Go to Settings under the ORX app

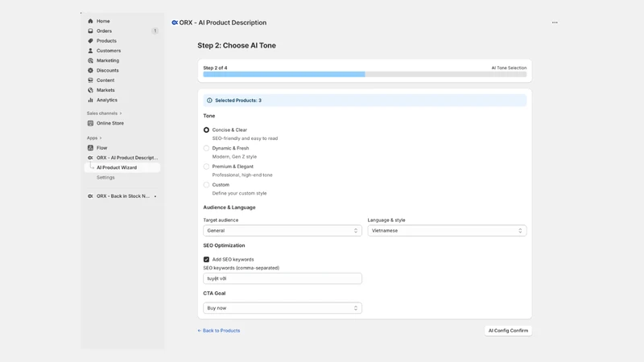tap(105, 177)
